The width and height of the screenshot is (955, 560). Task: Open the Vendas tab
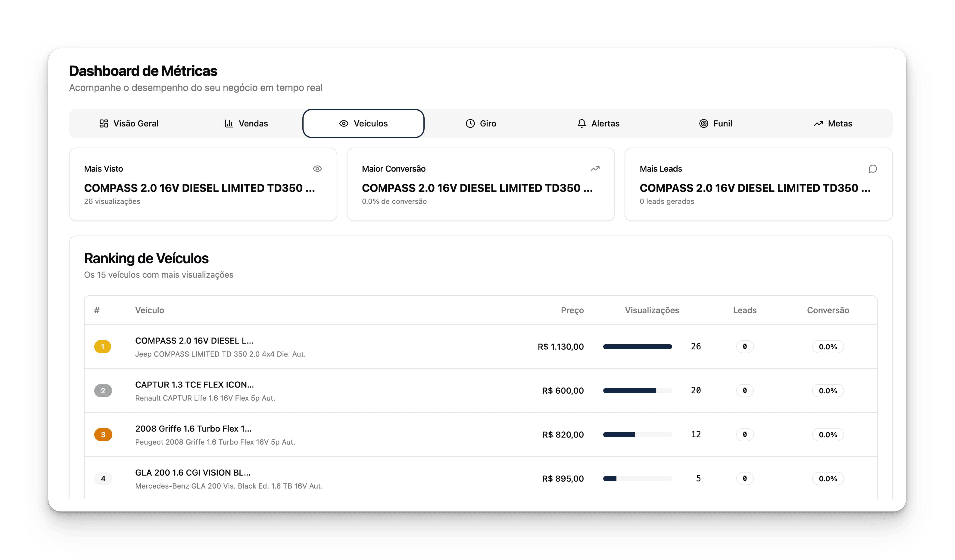click(x=246, y=124)
